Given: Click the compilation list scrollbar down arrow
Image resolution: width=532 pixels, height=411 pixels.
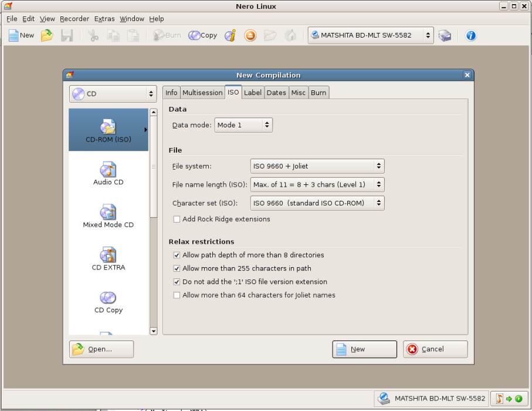Looking at the screenshot, I should point(154,331).
